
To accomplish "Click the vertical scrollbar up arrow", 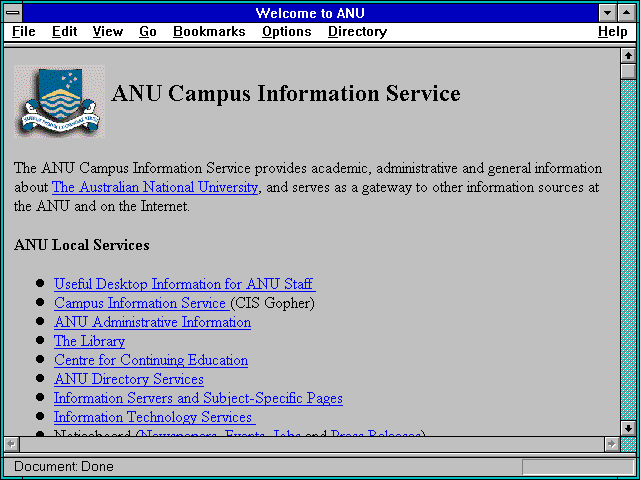I will (x=628, y=56).
